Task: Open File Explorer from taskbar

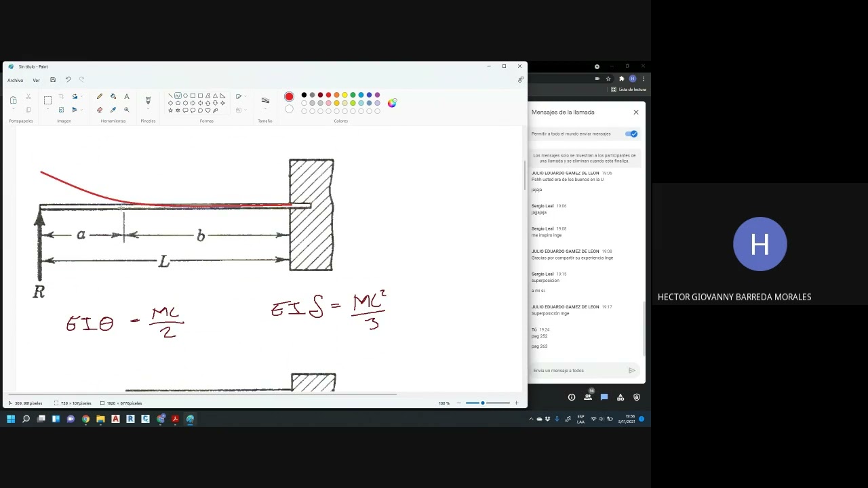Action: (100, 419)
